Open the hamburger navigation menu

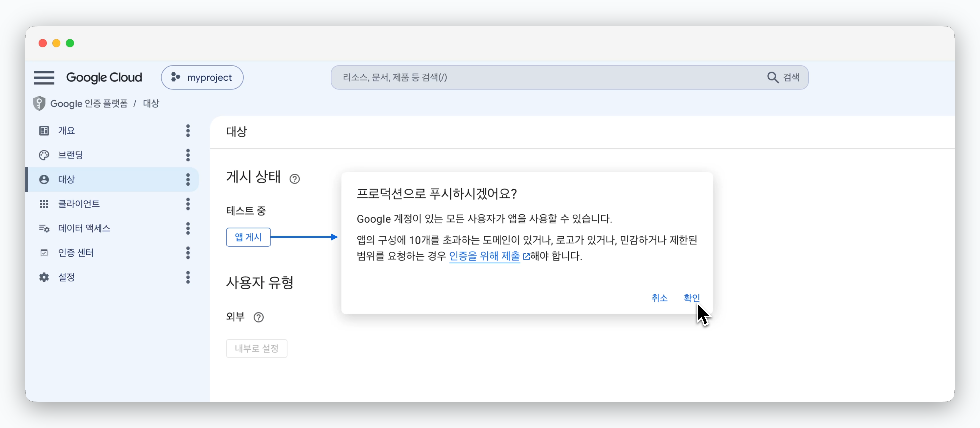[44, 78]
